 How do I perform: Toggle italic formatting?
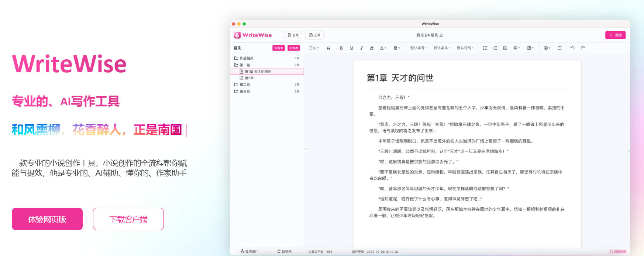tap(361, 48)
